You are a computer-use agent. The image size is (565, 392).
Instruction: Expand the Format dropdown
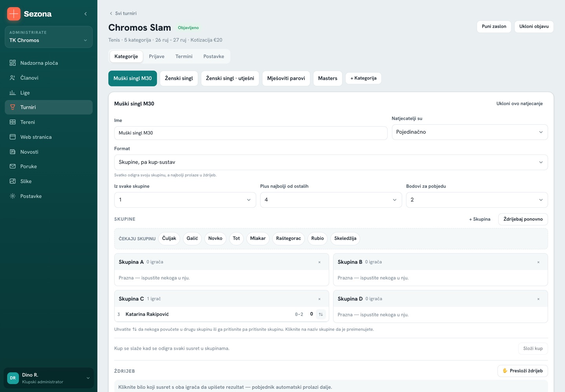331,162
